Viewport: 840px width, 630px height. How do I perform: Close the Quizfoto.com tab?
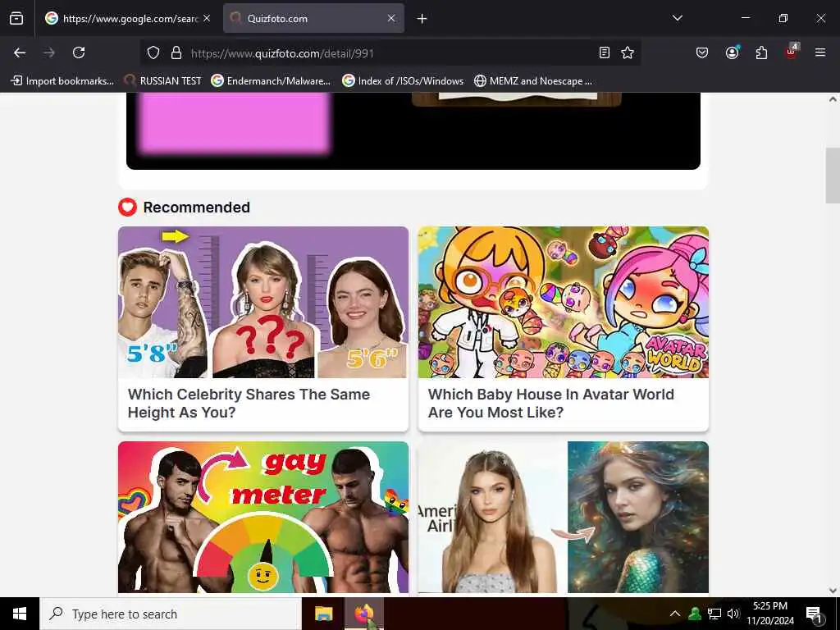[391, 18]
